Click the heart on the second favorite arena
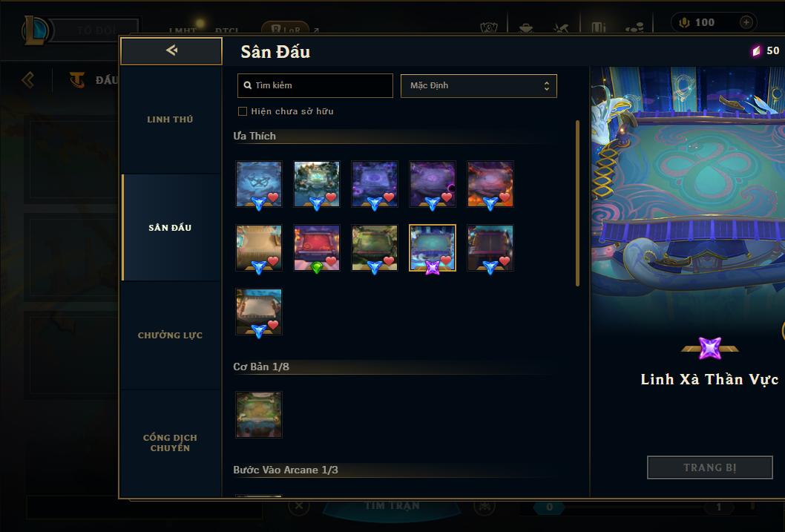 point(331,197)
